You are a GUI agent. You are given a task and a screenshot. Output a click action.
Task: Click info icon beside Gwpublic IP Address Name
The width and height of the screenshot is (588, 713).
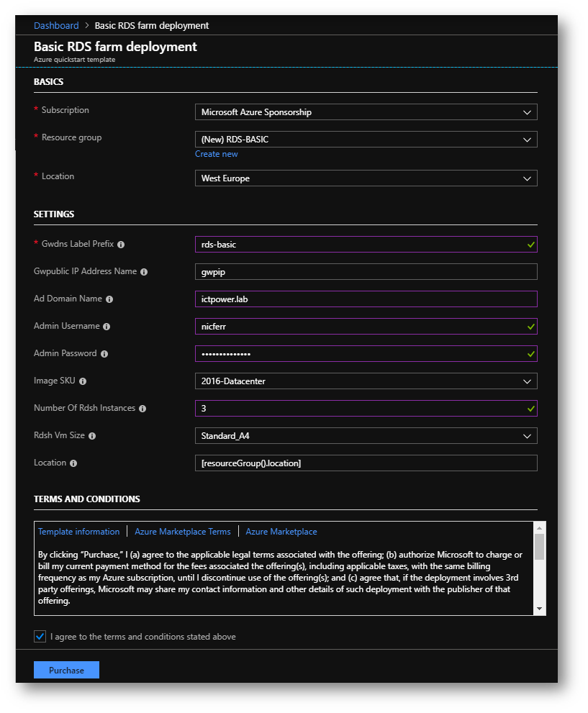click(x=144, y=272)
